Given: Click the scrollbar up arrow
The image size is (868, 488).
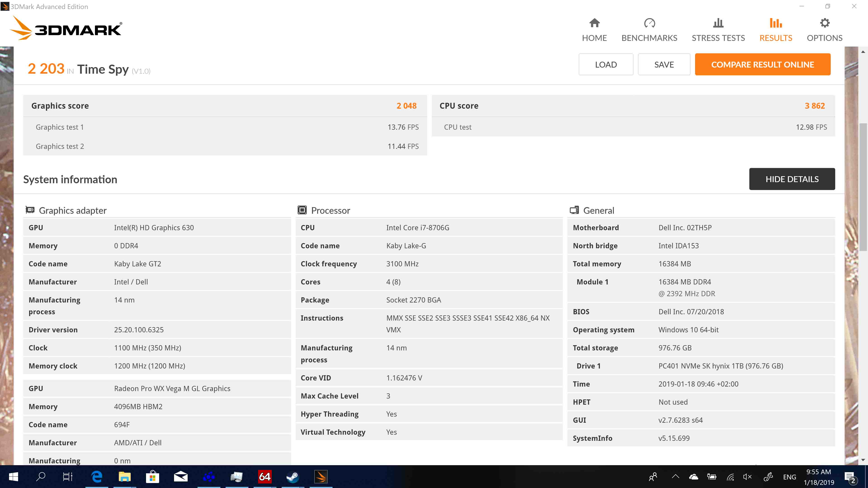Looking at the screenshot, I should point(863,52).
